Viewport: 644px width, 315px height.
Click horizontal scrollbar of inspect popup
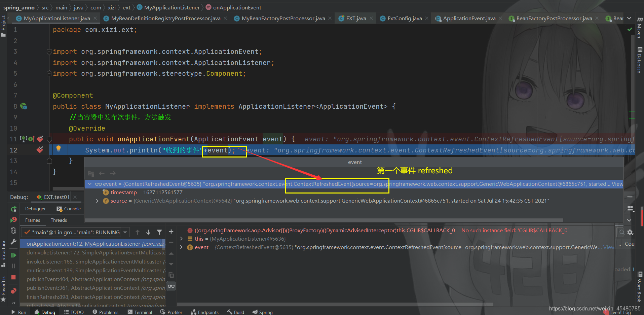click(324, 220)
